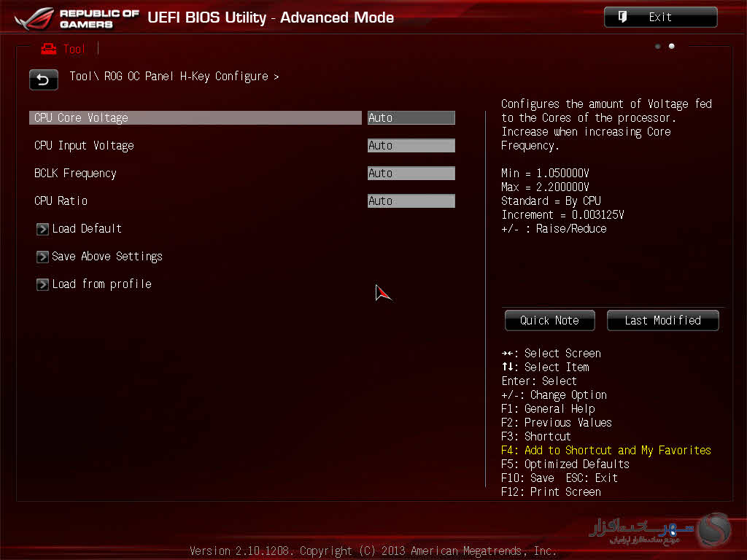Open the Last Modified list
The width and height of the screenshot is (747, 560).
[x=662, y=320]
